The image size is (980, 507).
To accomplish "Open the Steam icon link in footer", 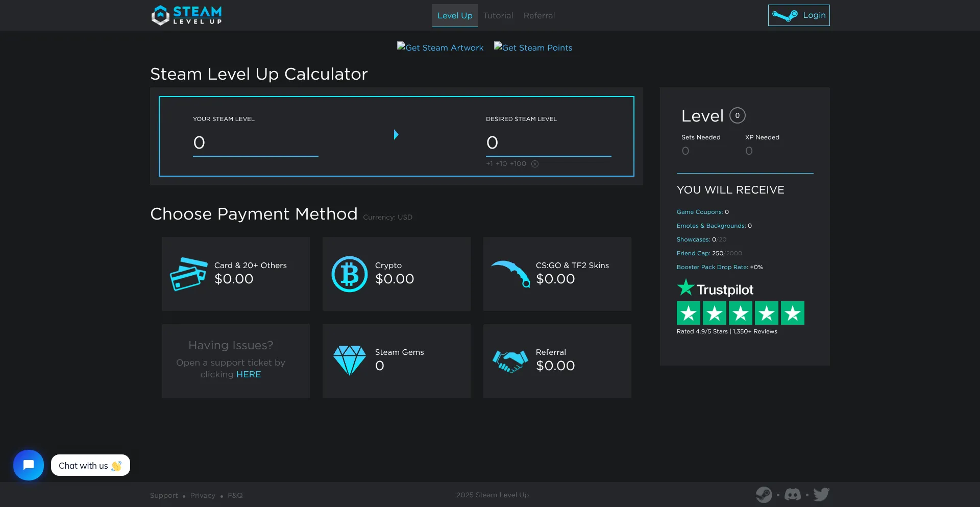I will click(764, 495).
